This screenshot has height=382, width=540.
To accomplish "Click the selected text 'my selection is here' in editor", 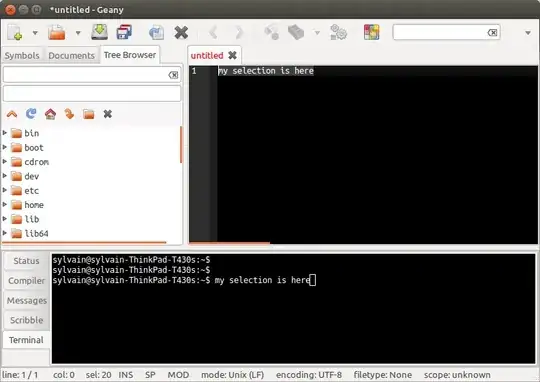I will tap(266, 71).
